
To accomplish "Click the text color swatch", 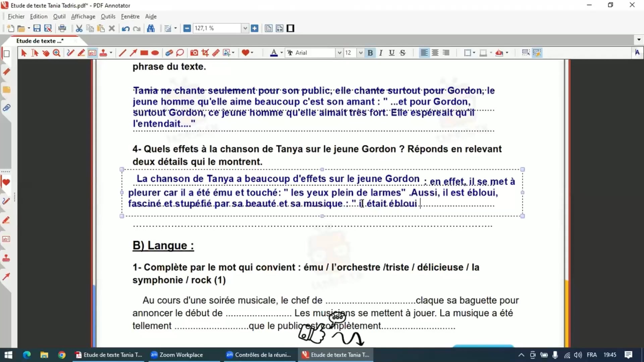I will tap(274, 53).
